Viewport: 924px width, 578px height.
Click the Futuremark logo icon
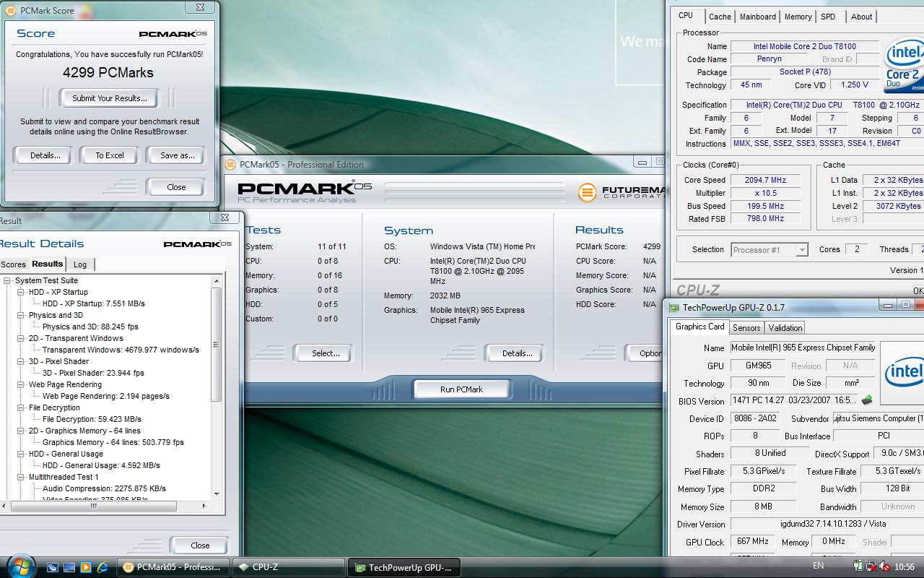point(587,192)
